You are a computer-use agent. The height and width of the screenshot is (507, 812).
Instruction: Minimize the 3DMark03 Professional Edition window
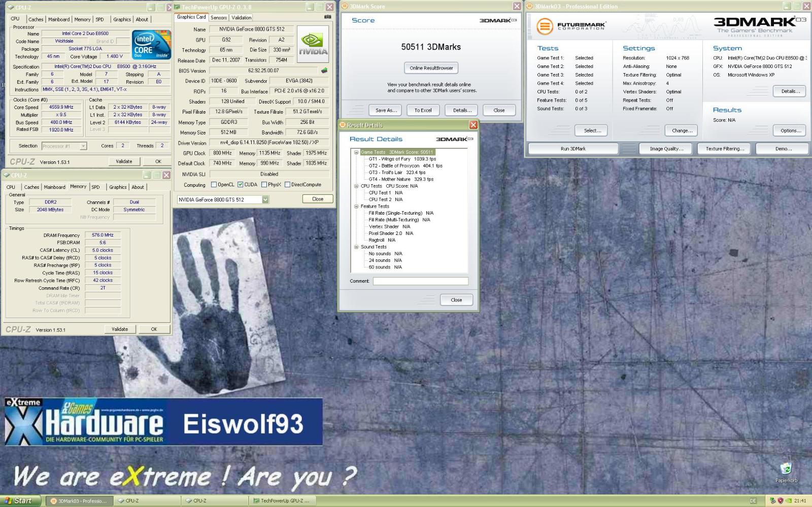point(787,6)
